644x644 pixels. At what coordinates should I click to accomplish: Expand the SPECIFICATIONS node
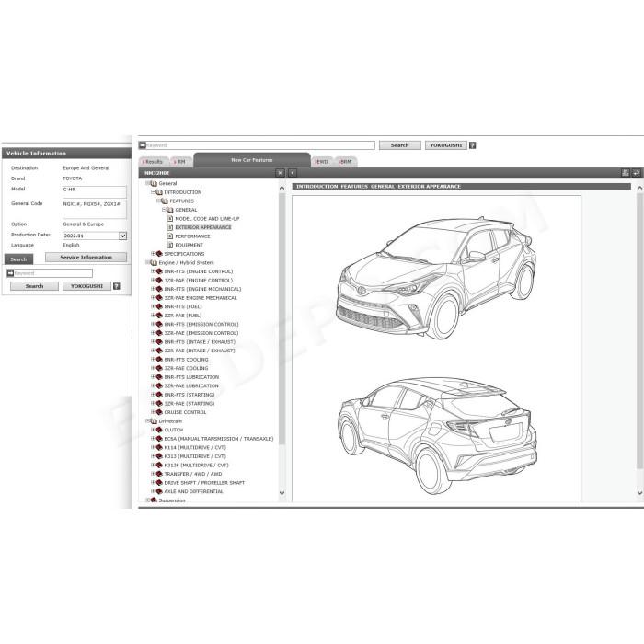(x=153, y=253)
